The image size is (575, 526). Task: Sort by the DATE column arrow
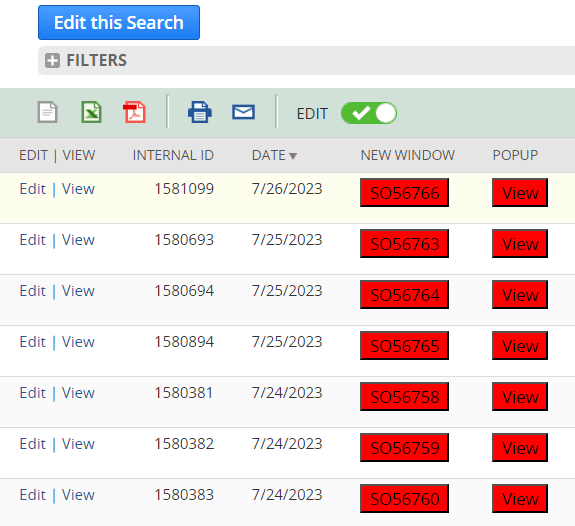pos(293,156)
